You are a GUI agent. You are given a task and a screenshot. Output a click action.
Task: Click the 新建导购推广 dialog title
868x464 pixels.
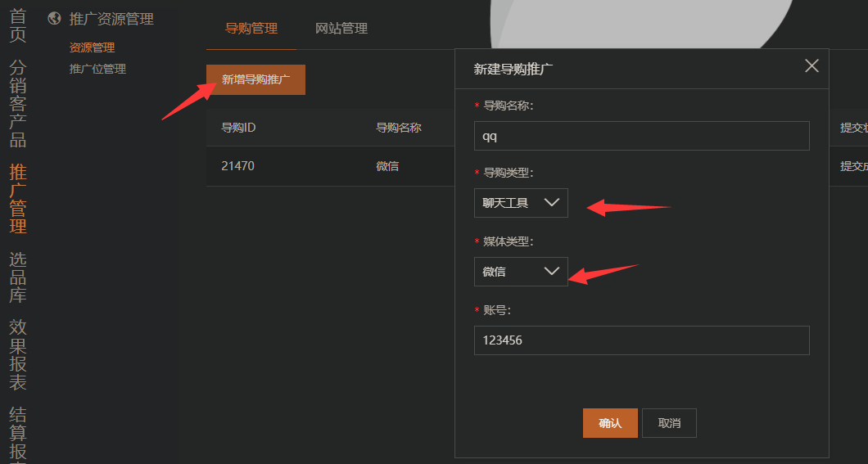(513, 69)
